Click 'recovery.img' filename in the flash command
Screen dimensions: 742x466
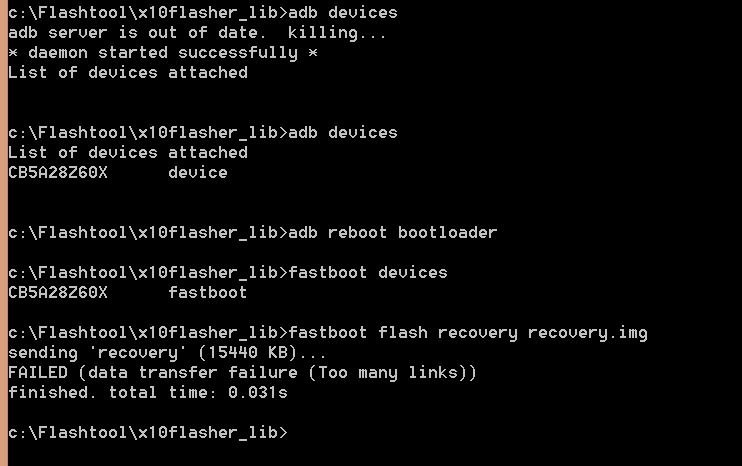(588, 333)
